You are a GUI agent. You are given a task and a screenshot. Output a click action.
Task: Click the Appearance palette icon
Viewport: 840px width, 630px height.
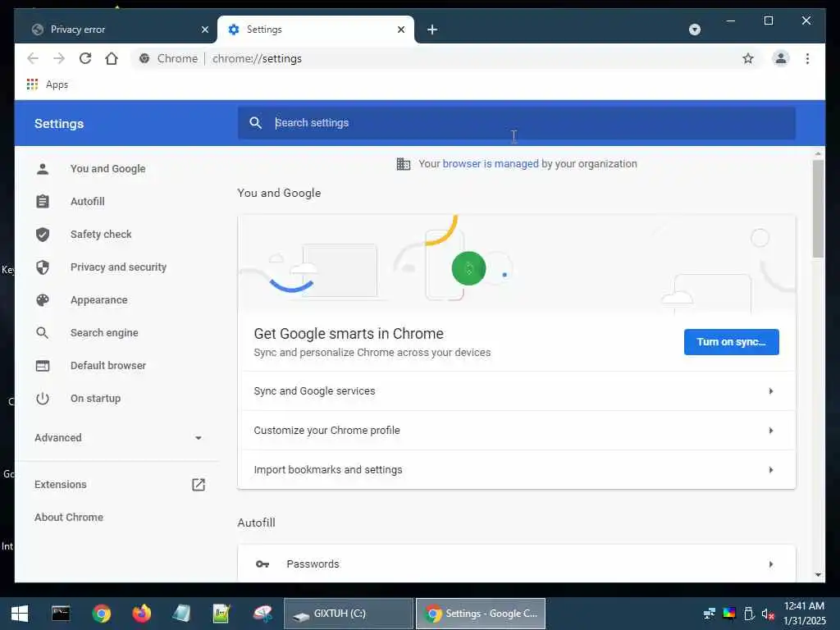coord(43,300)
